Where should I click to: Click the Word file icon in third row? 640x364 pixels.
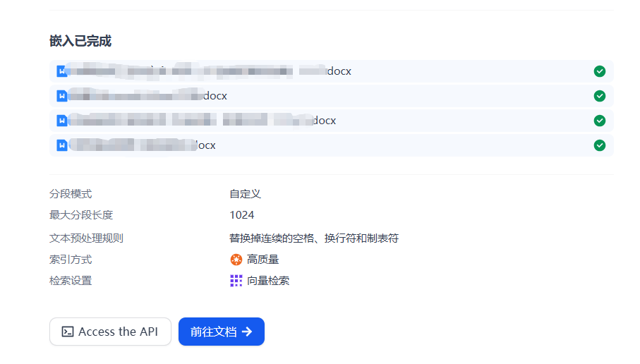pos(62,121)
